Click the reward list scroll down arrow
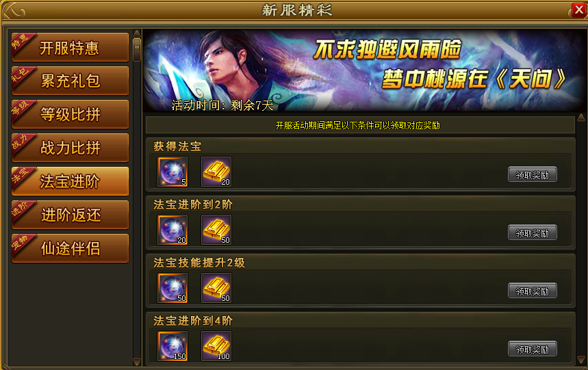Viewport: 588px width, 370px height. click(x=581, y=360)
